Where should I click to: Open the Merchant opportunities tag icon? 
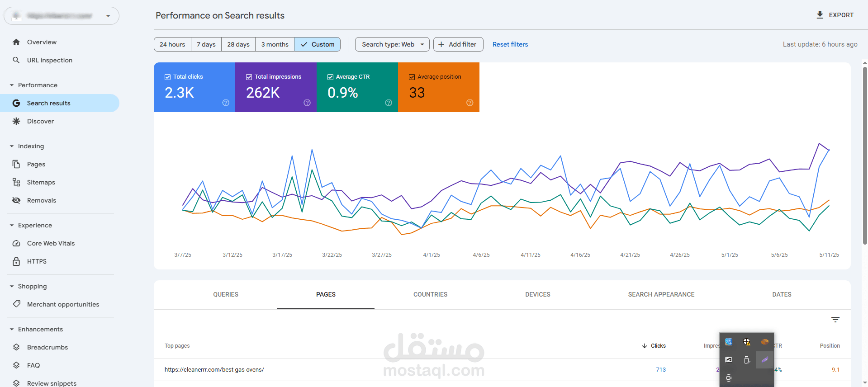point(16,304)
